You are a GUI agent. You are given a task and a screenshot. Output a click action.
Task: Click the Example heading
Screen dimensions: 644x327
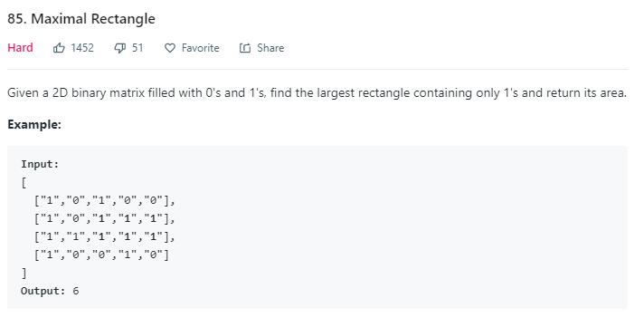34,124
